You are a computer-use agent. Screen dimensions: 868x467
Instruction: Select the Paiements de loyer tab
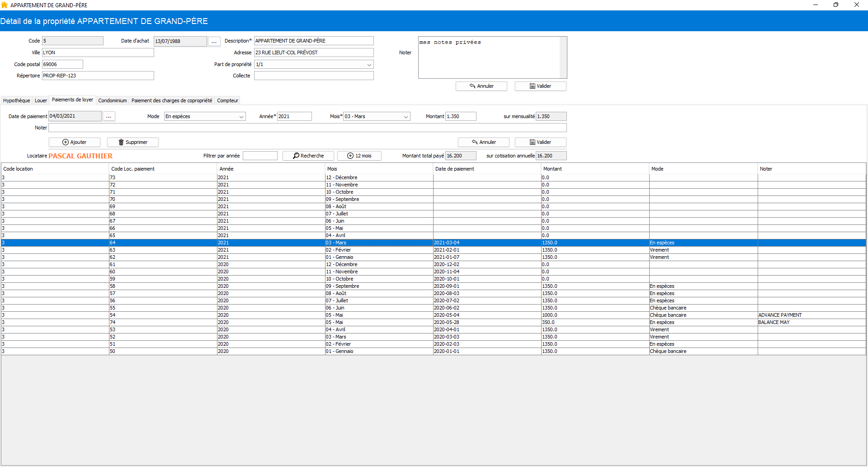[72, 100]
